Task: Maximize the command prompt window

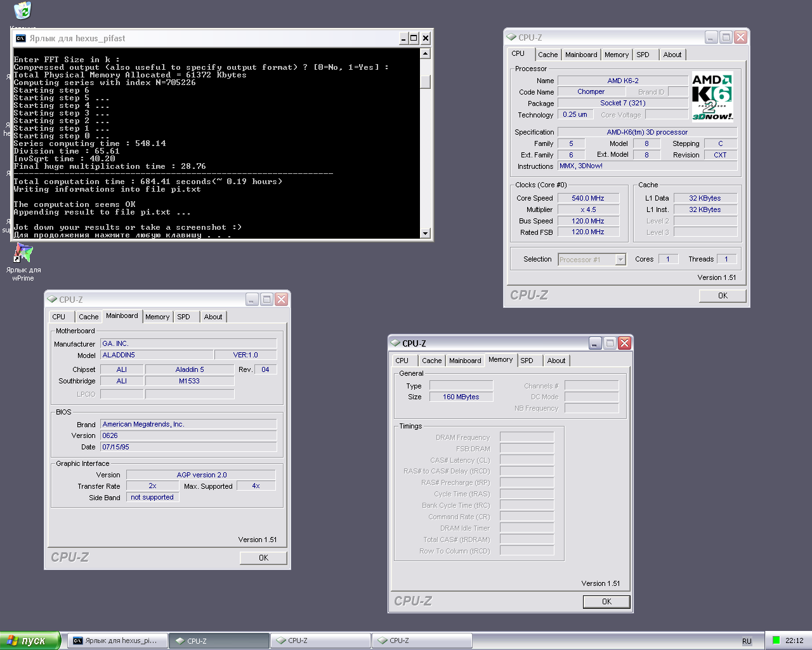Action: (414, 38)
